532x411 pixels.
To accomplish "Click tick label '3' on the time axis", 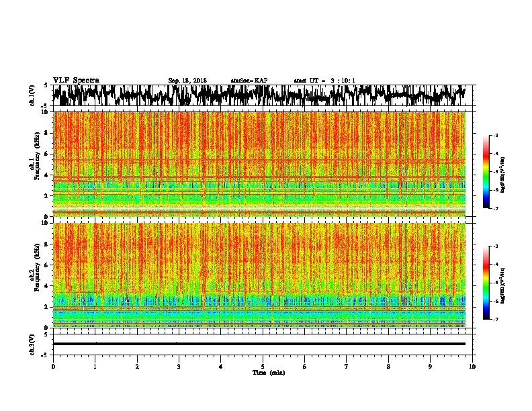I will coord(179,367).
